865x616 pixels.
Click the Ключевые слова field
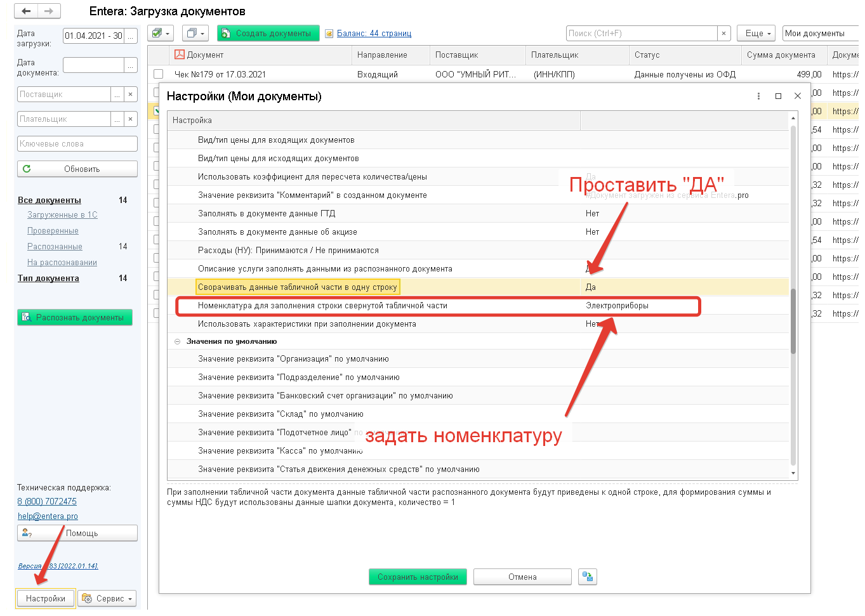point(77,144)
